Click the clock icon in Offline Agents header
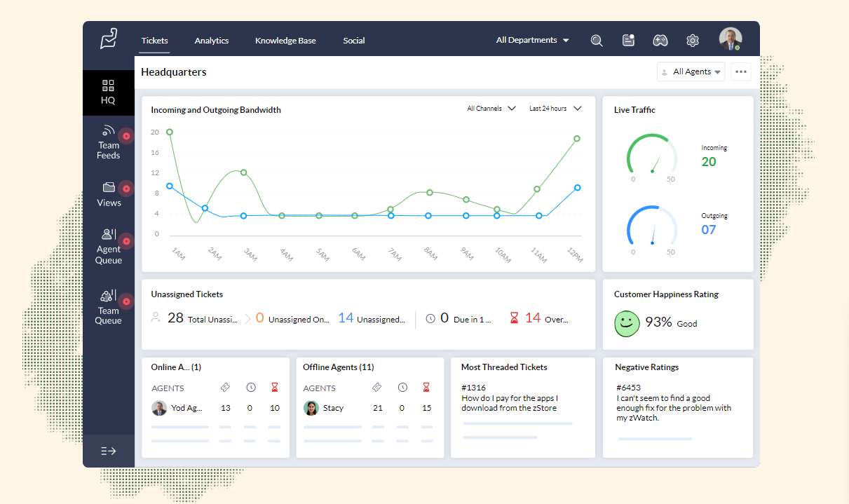The height and width of the screenshot is (504, 849). [x=402, y=387]
